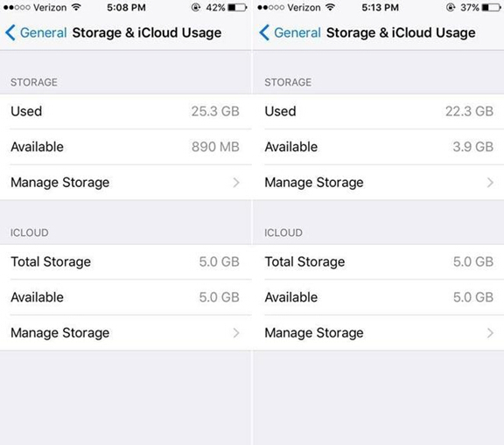Tap the battery icon showing 42%
Image resolution: width=504 pixels, height=445 pixels.
(x=237, y=7)
